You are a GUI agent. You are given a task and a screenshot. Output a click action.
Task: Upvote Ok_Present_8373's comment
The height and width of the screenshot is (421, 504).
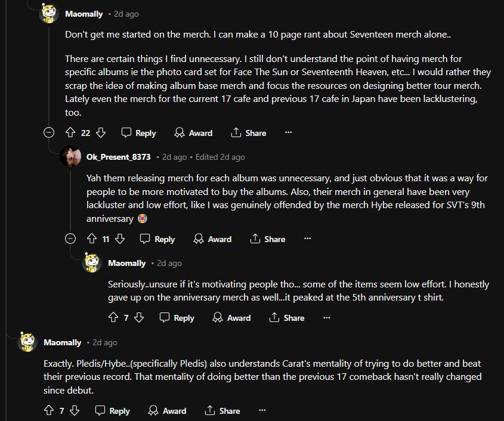pos(92,239)
